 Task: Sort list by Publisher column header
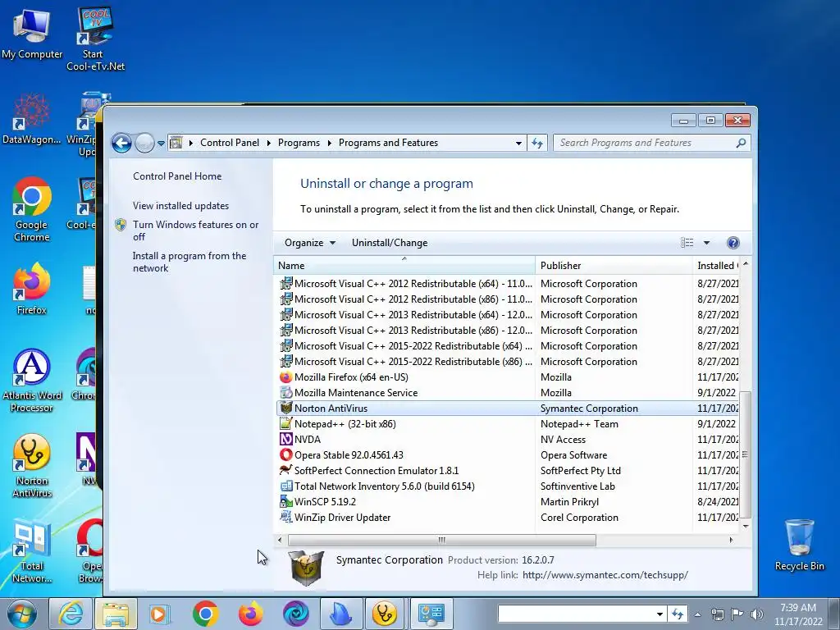614,265
